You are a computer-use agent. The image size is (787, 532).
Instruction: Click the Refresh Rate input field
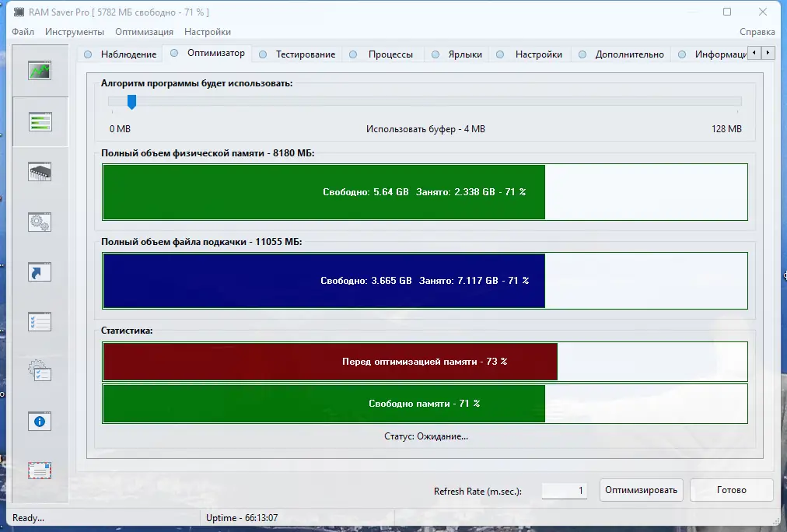point(565,490)
